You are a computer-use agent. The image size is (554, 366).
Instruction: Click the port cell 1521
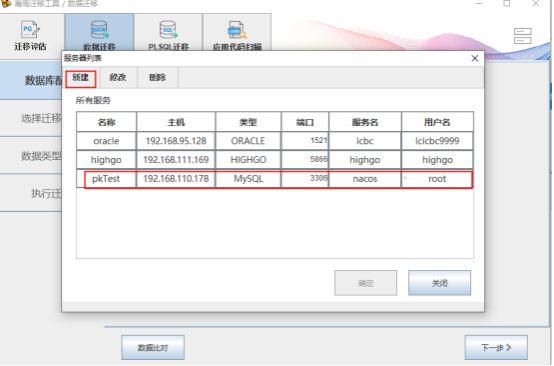pos(305,141)
